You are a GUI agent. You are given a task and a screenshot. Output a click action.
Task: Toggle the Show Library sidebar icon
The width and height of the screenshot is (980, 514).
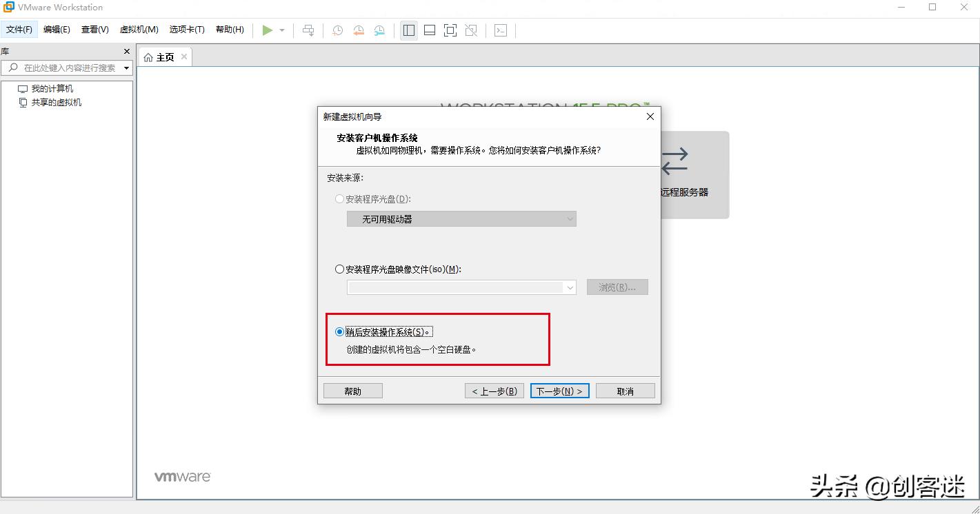(408, 30)
